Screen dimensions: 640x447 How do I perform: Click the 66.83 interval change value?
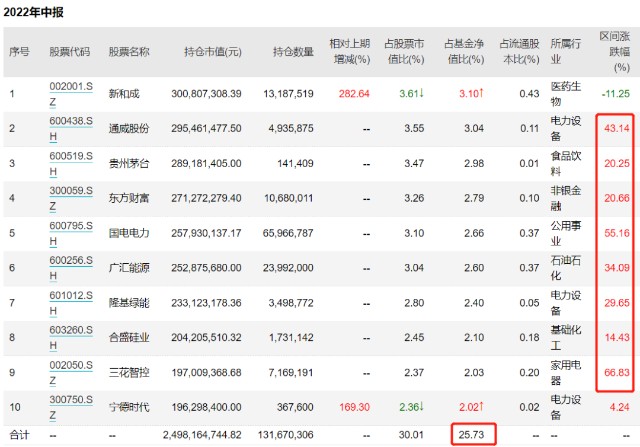pos(617,373)
